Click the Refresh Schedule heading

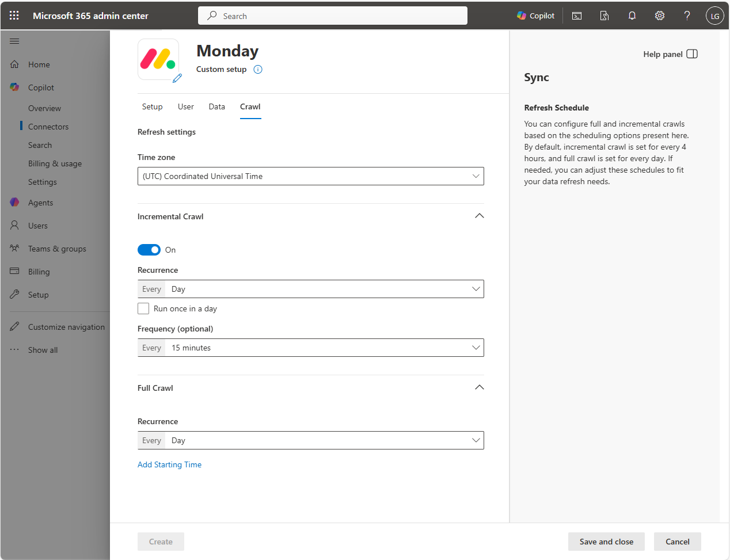coord(556,108)
